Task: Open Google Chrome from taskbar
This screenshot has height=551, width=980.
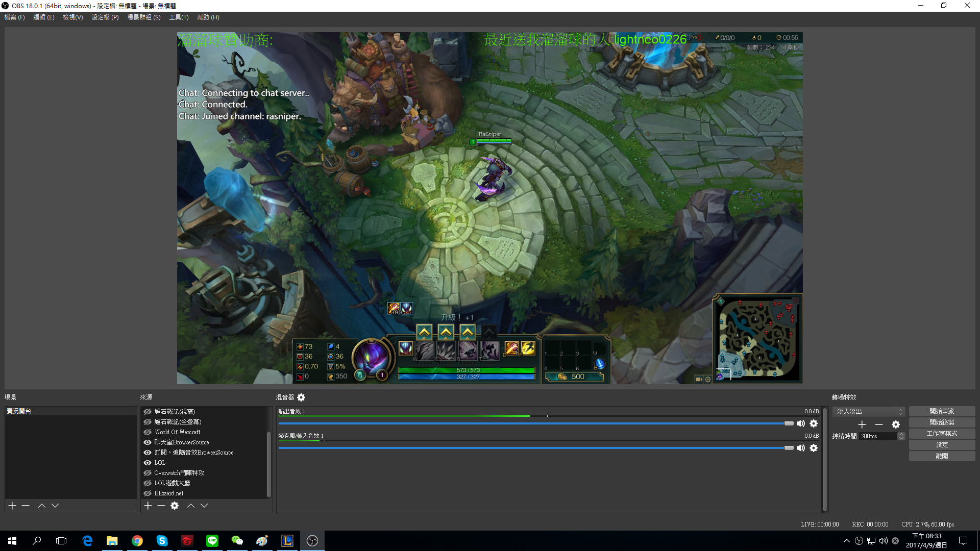Action: pos(137,541)
